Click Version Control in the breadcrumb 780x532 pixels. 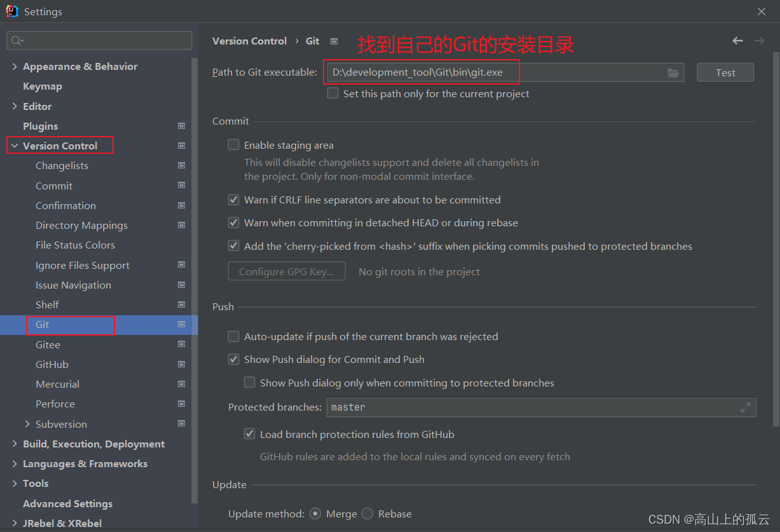tap(249, 41)
